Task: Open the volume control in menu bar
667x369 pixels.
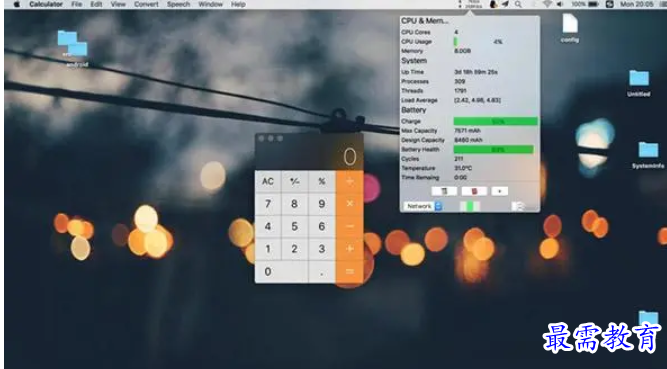Action: 560,4
